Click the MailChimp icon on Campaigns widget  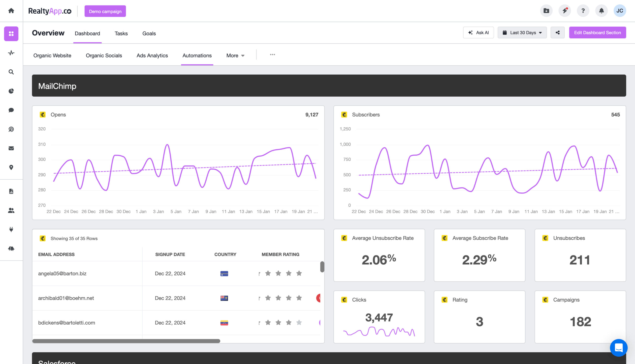545,300
